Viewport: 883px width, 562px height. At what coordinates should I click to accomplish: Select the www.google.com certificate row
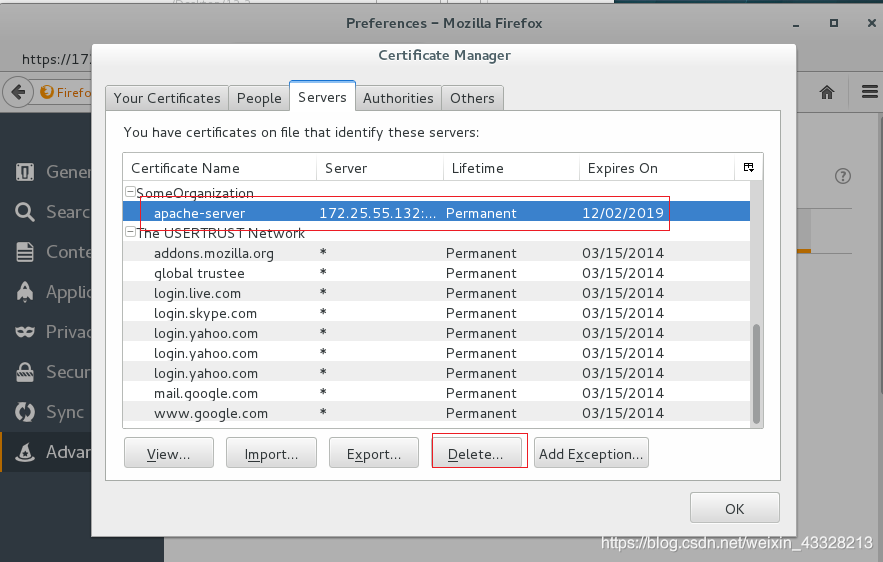[x=436, y=413]
